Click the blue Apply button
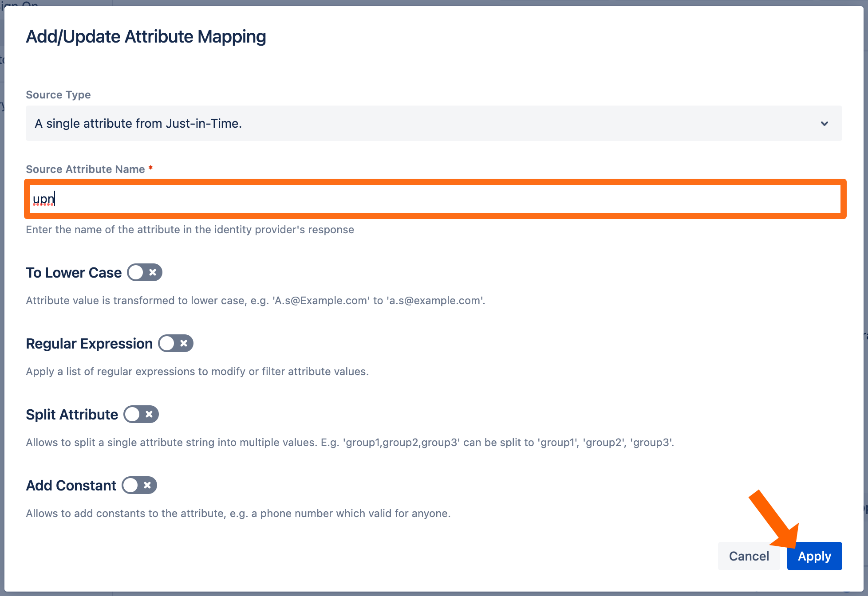Screen dimensions: 868x596 814,556
